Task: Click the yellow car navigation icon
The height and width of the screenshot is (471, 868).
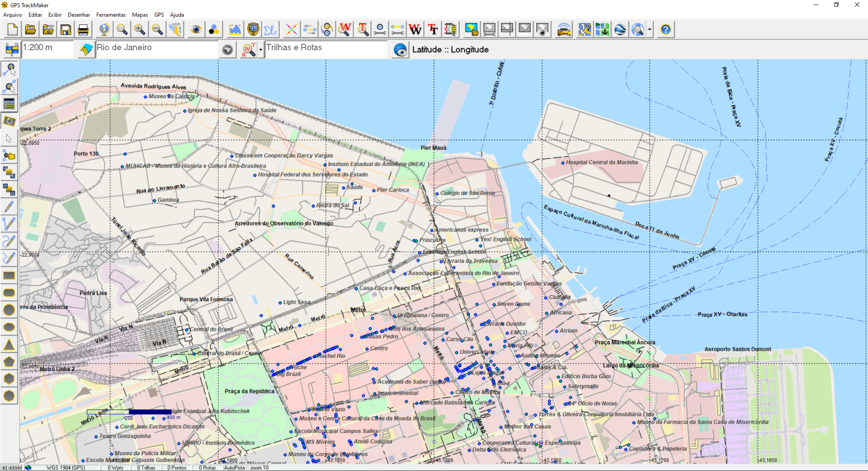Action: (x=563, y=29)
